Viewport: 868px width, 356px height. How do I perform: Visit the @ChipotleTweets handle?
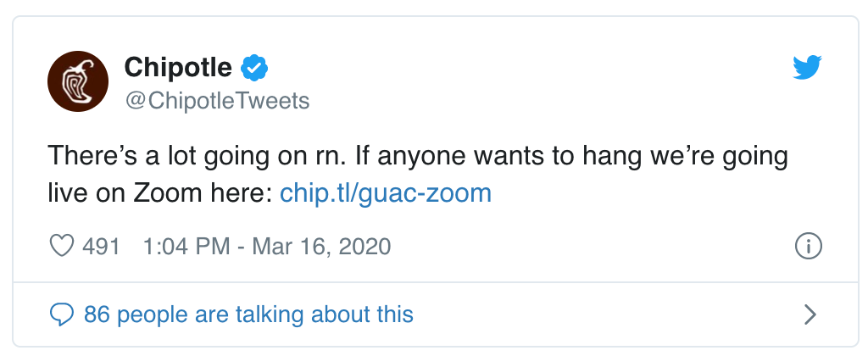[218, 101]
